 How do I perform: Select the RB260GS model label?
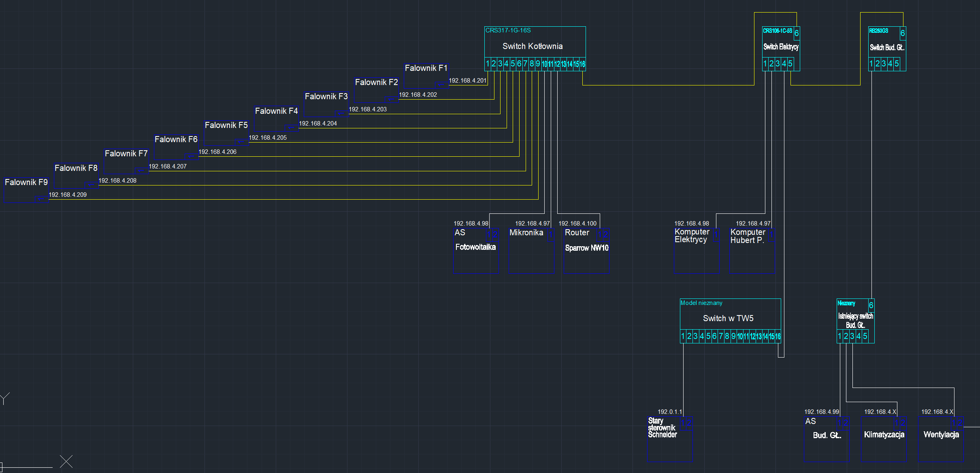[878, 31]
